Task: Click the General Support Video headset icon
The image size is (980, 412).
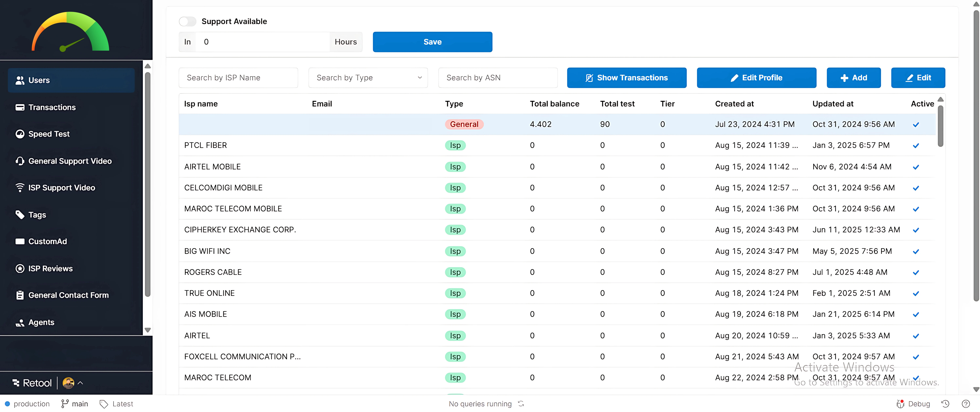Action: pos(20,161)
